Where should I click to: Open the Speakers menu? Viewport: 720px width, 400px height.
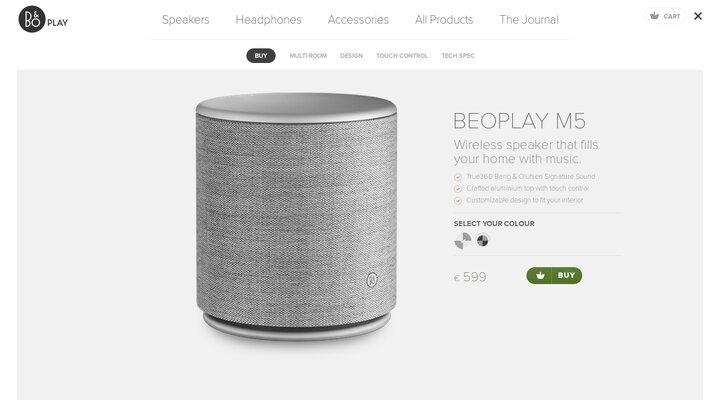coord(186,20)
